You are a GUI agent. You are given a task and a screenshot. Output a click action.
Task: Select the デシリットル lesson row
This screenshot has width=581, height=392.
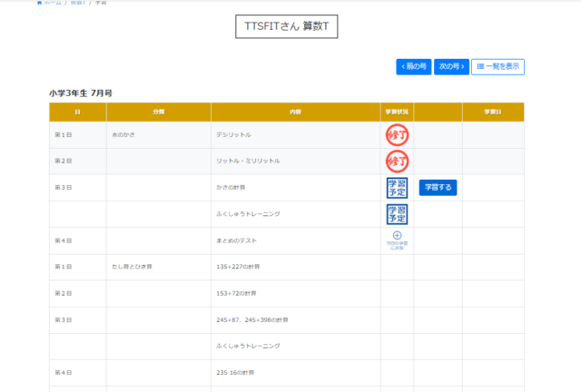(233, 135)
